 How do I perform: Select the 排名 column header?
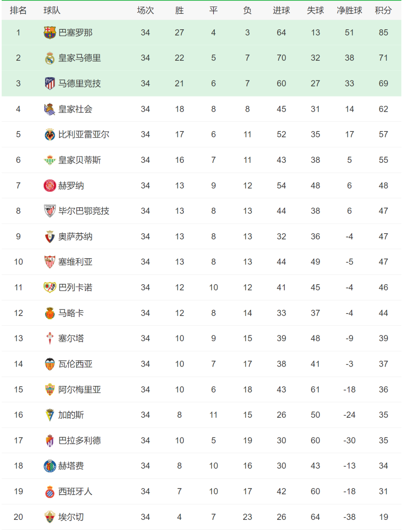18,10
